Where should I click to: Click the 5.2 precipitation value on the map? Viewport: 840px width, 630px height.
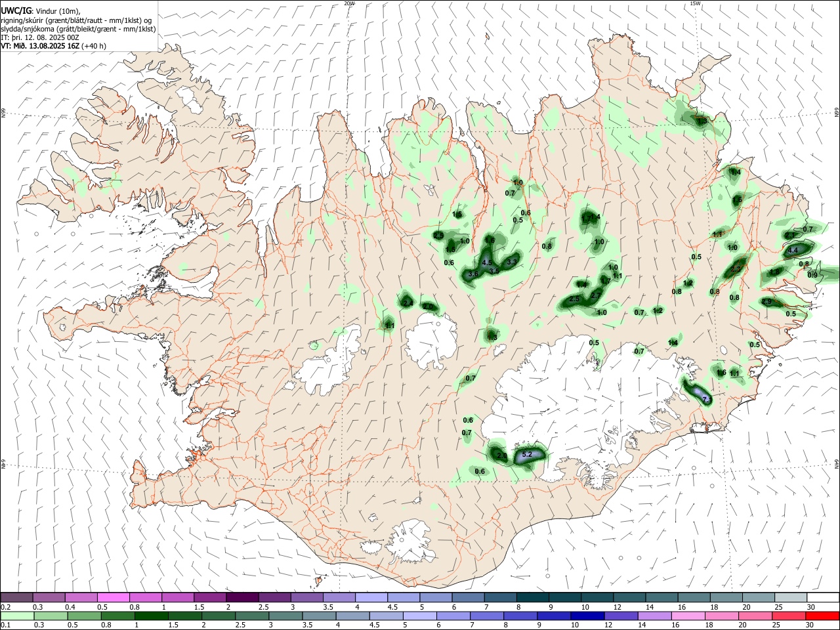pos(526,454)
